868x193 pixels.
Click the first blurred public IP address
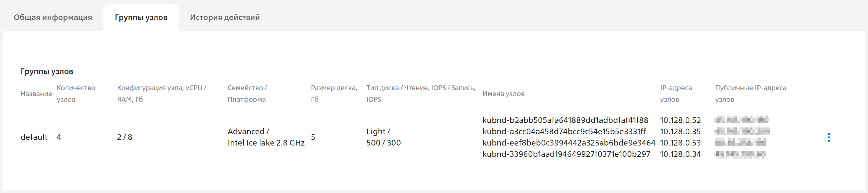click(741, 120)
